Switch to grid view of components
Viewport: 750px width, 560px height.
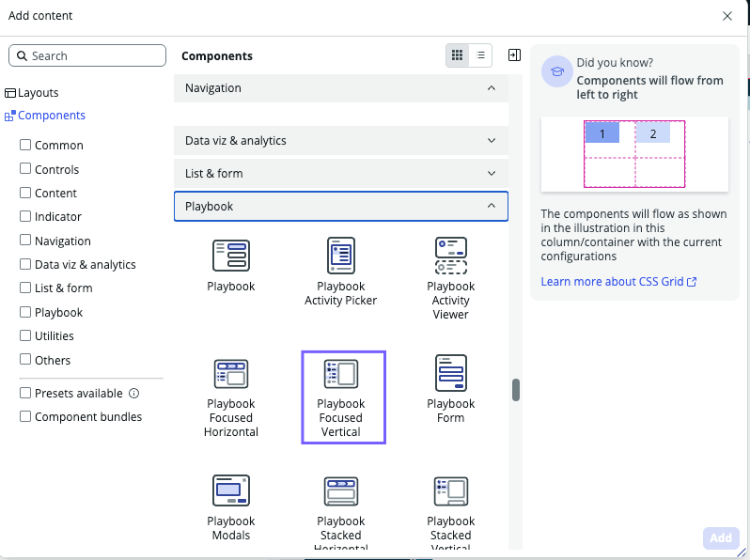(458, 55)
